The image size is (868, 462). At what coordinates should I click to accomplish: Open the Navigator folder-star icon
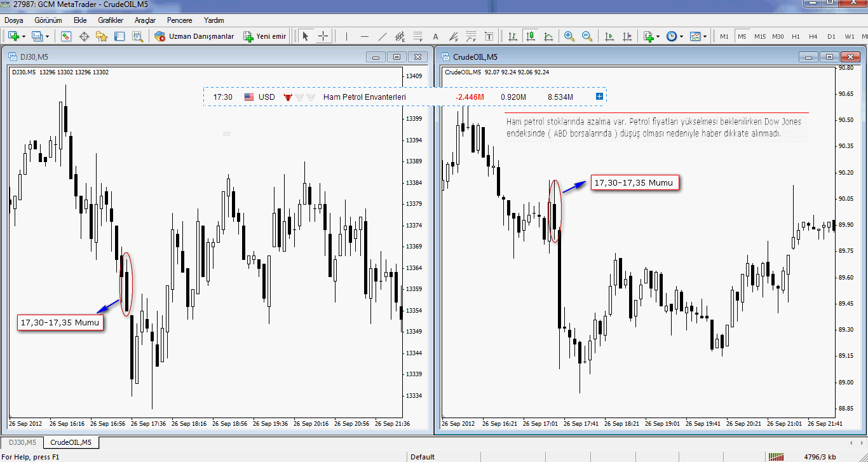(x=102, y=36)
